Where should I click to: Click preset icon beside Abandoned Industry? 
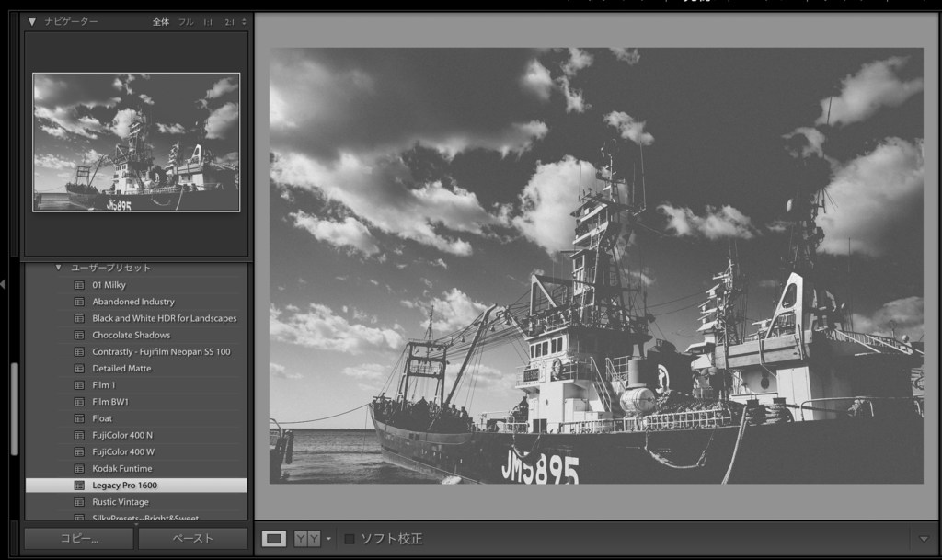(x=79, y=302)
